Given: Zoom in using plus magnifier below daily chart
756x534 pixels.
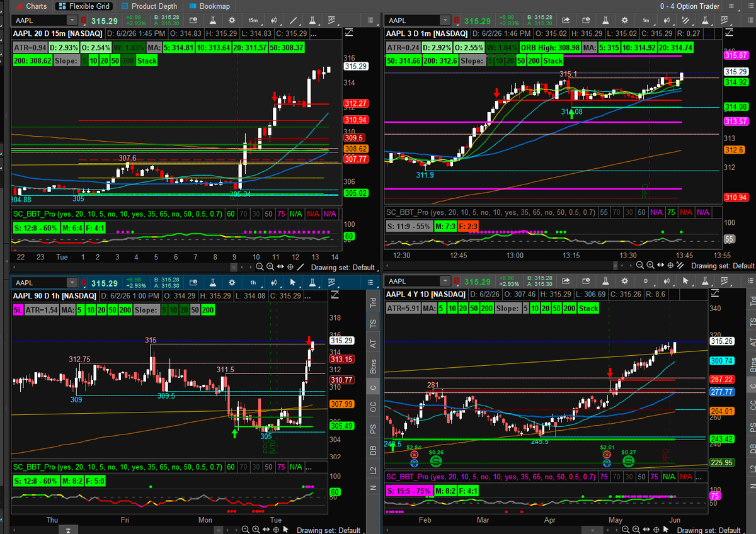Looking at the screenshot, I should pos(636,530).
